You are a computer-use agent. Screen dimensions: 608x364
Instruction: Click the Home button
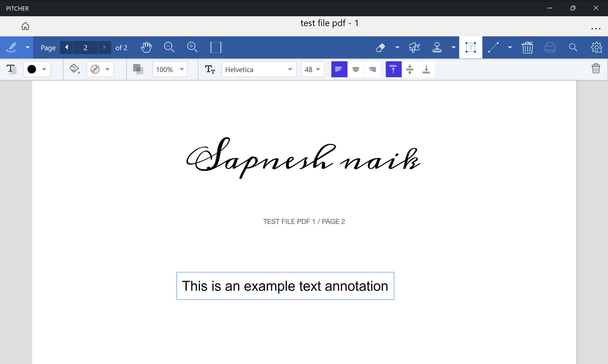point(25,26)
